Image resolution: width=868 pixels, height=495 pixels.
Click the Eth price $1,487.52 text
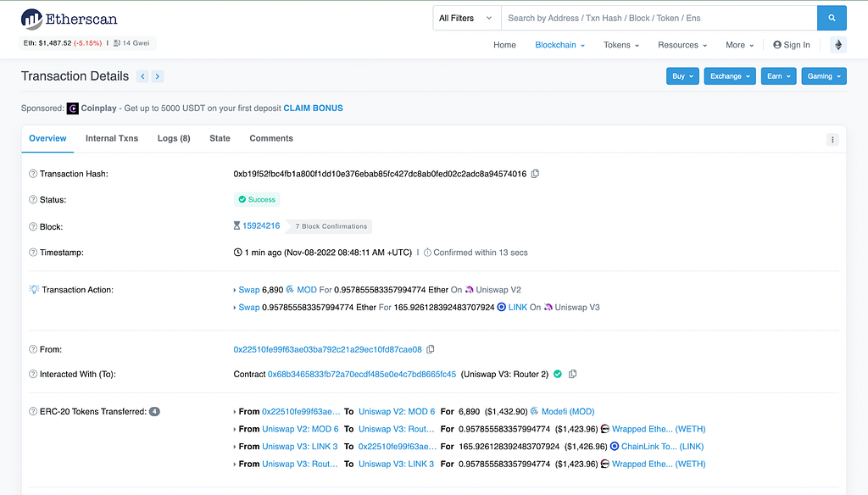coord(47,43)
